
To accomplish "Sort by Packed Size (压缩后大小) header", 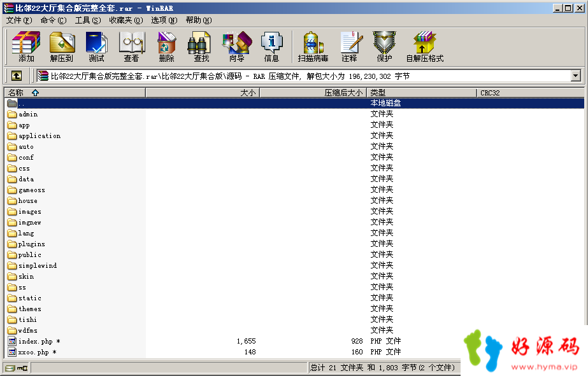I will pos(313,92).
